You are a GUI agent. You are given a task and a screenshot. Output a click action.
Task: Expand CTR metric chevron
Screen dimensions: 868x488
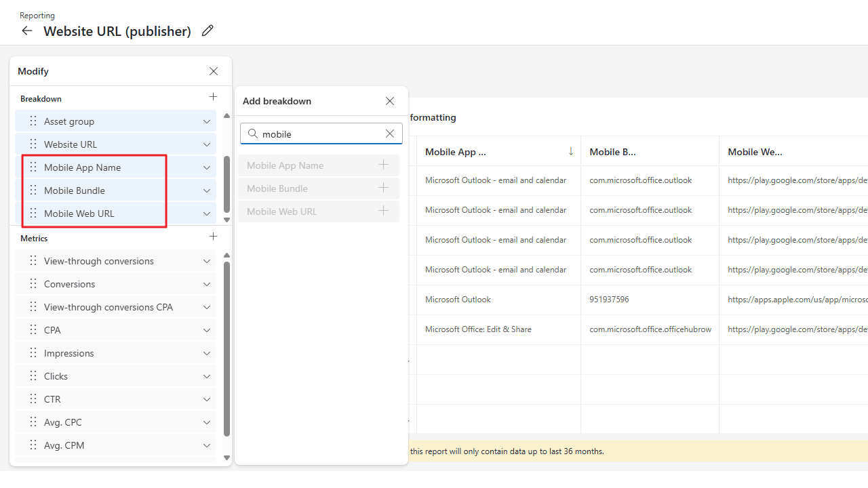pos(207,399)
